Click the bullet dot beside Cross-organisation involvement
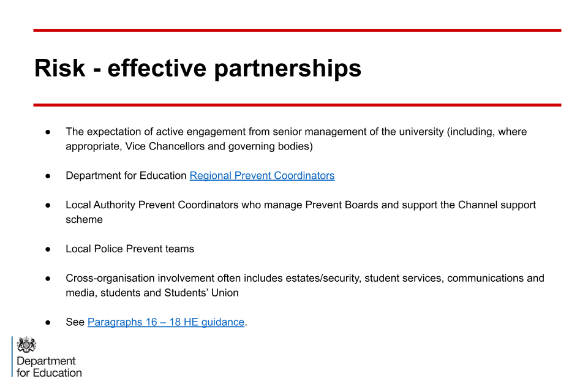Image resolution: width=588 pixels, height=392 pixels. (47, 279)
